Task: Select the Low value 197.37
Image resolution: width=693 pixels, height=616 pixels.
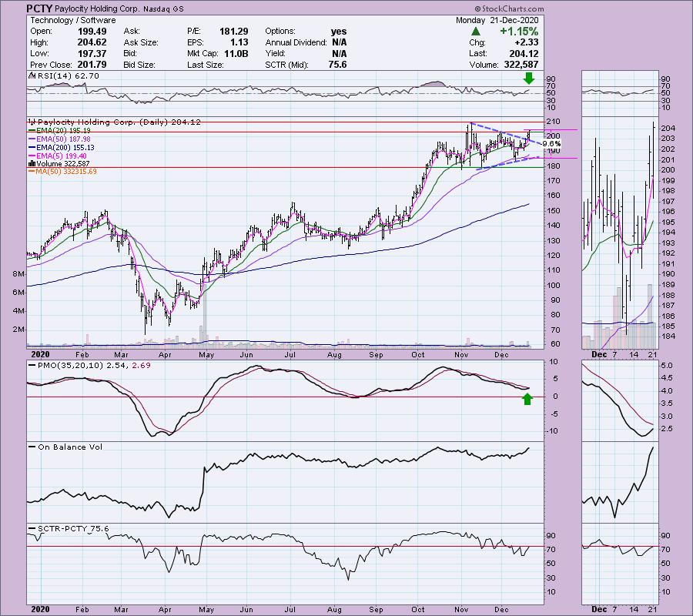Action: [x=92, y=53]
